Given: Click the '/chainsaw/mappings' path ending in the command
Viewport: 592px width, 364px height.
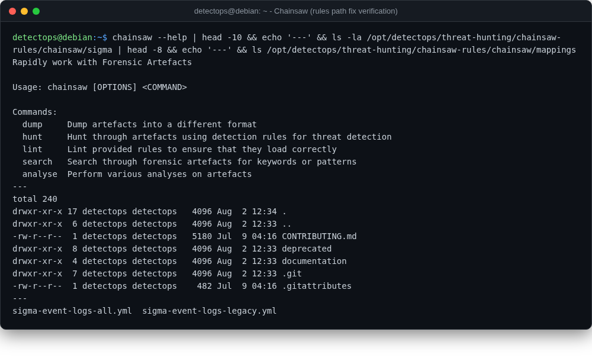Looking at the screenshot, I should click(x=531, y=50).
